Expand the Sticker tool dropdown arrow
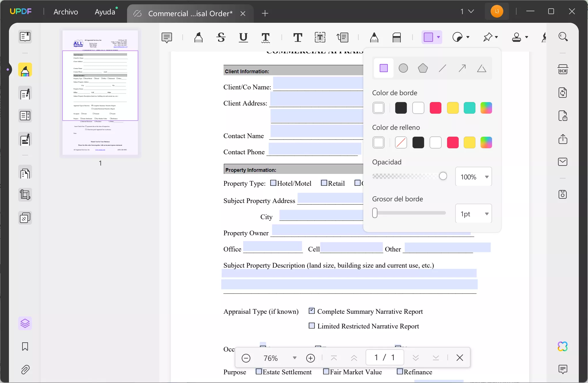 pyautogui.click(x=468, y=37)
